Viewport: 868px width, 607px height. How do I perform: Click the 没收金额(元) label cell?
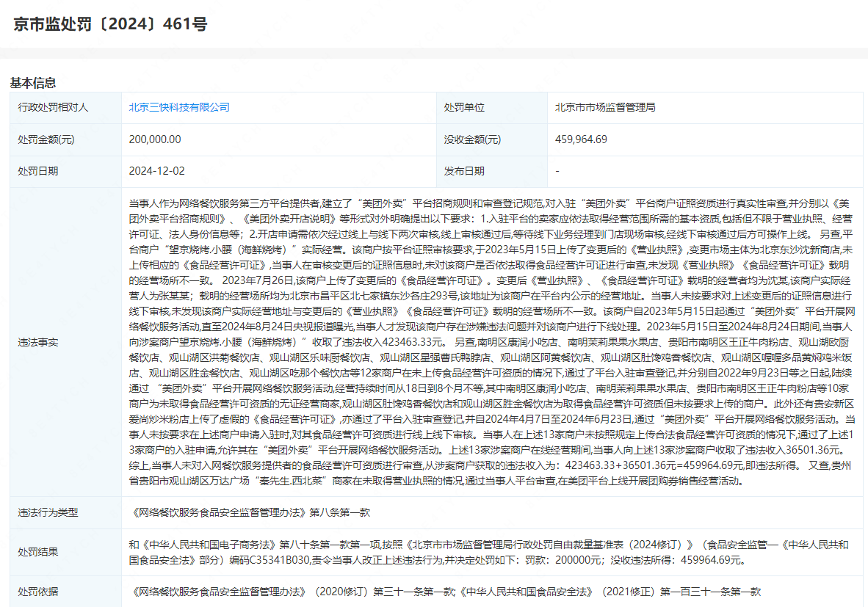pos(472,139)
